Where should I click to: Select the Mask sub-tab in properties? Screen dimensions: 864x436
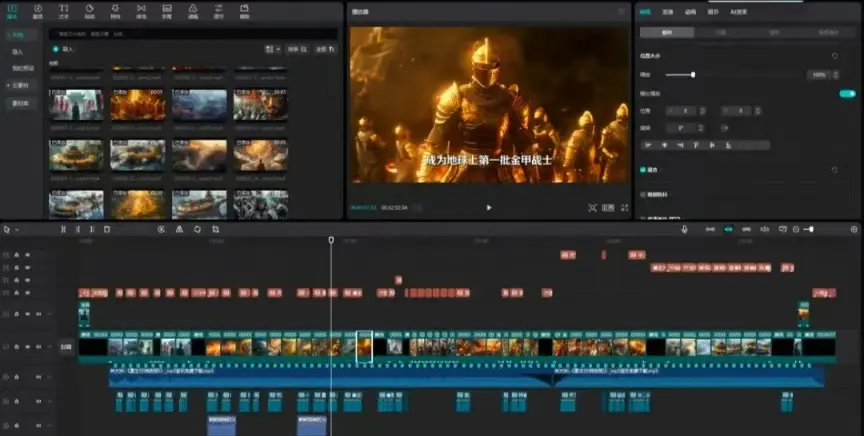point(774,33)
